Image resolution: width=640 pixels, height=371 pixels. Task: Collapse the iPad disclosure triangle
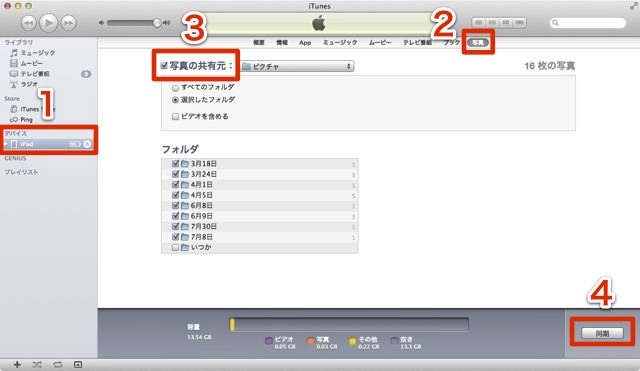(6, 144)
